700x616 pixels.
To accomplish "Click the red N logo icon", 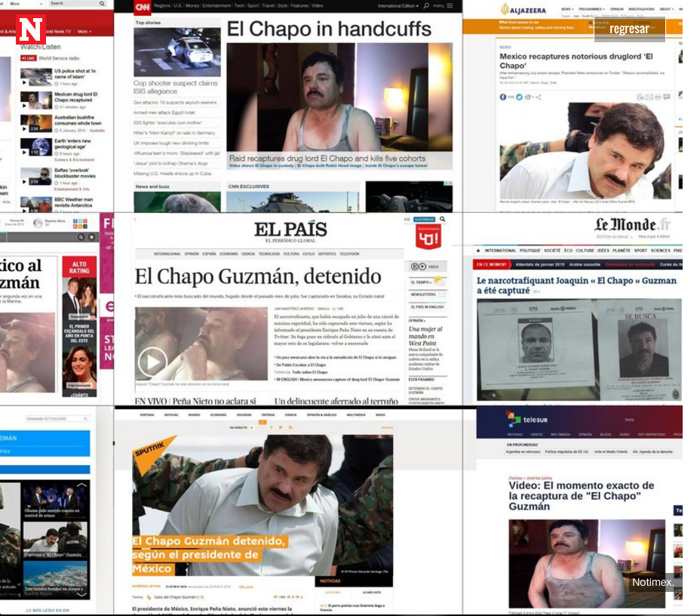I will pyautogui.click(x=31, y=29).
